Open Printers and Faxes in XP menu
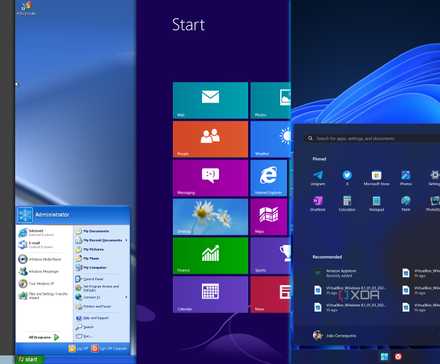The width and height of the screenshot is (440, 364). [94, 306]
